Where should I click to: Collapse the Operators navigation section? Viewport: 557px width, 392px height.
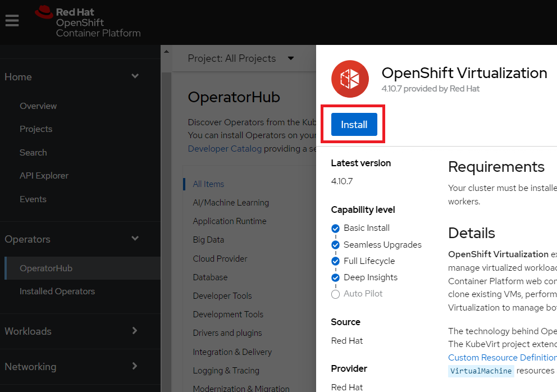[135, 239]
